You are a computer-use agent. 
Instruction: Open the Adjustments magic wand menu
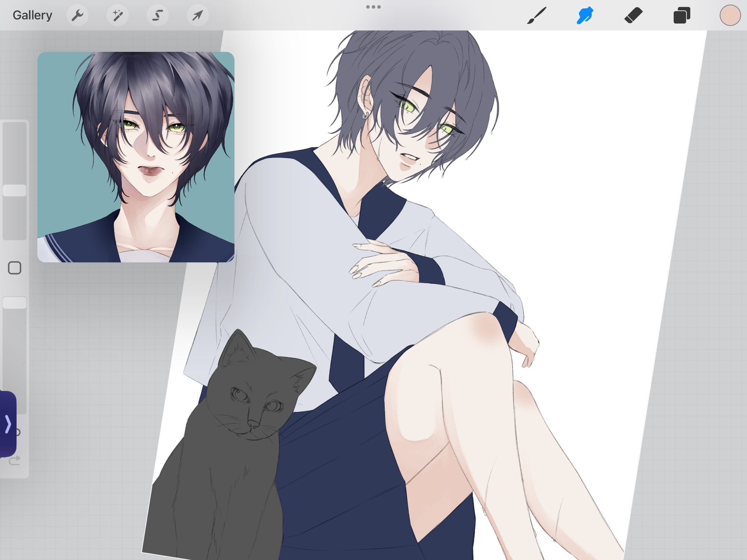point(118,15)
